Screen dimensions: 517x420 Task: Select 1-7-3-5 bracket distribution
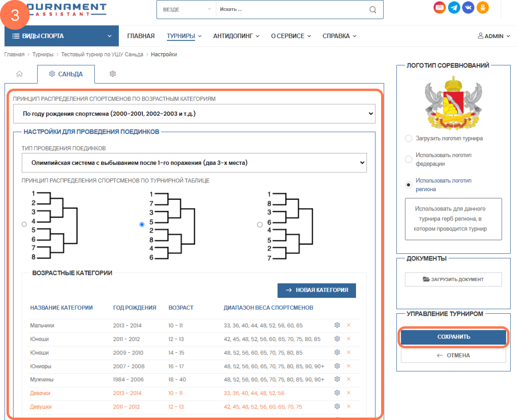point(142,225)
